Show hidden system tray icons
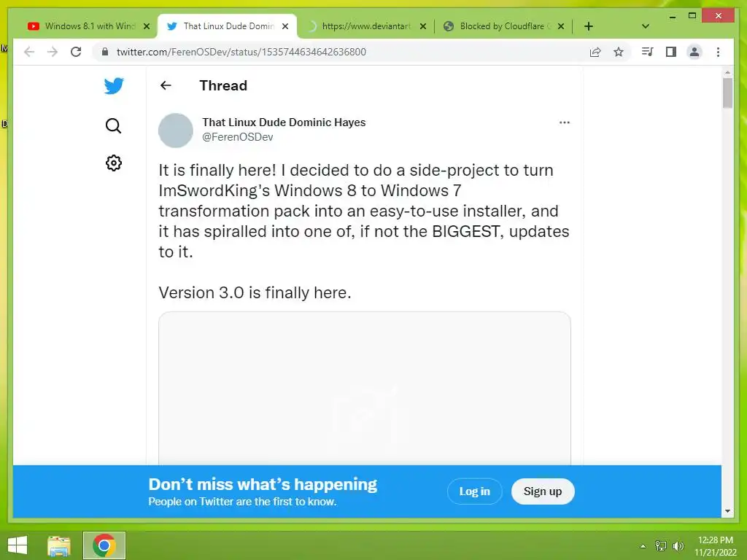747x560 pixels. (x=643, y=546)
